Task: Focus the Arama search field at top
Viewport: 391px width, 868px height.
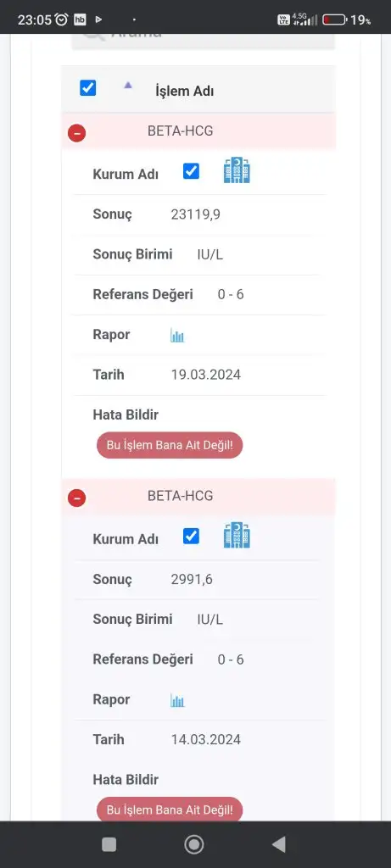Action: 204,41
